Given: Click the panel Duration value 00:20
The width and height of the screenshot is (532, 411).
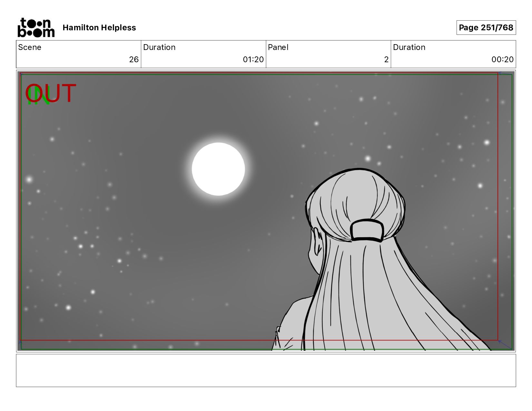Looking at the screenshot, I should tap(502, 60).
